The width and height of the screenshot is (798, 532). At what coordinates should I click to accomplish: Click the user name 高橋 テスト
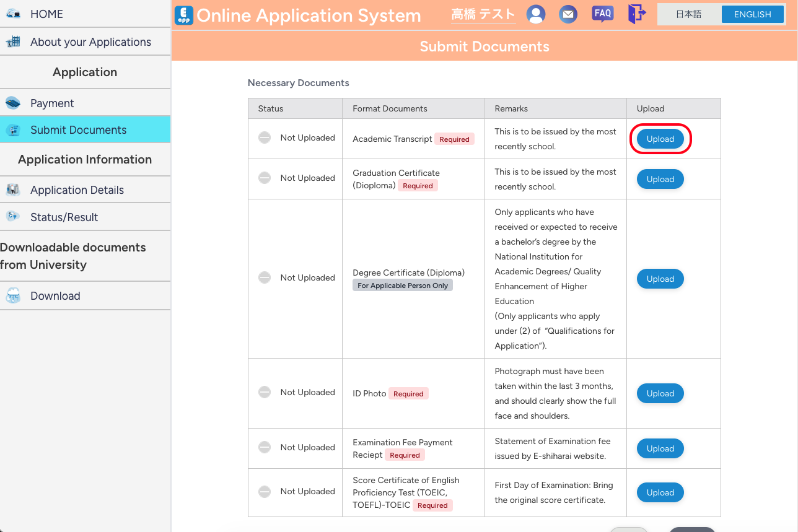click(483, 14)
